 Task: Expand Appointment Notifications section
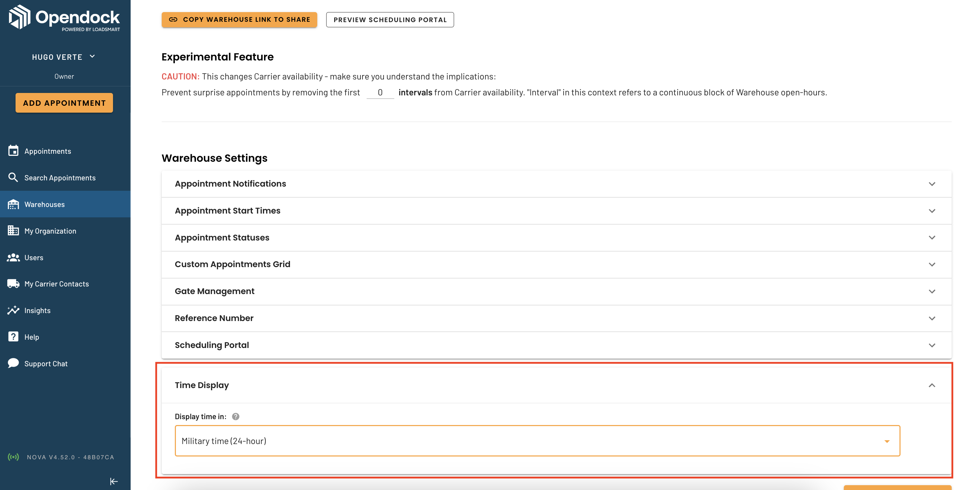point(556,183)
